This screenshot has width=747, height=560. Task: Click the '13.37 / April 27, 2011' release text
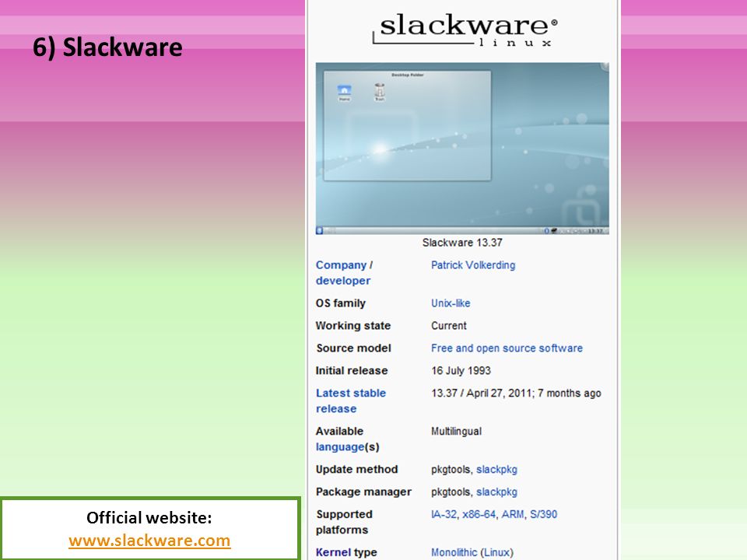[481, 394]
